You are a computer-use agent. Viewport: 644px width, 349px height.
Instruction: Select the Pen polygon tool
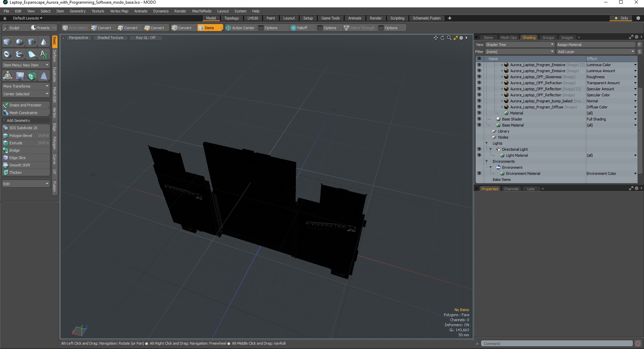[32, 54]
